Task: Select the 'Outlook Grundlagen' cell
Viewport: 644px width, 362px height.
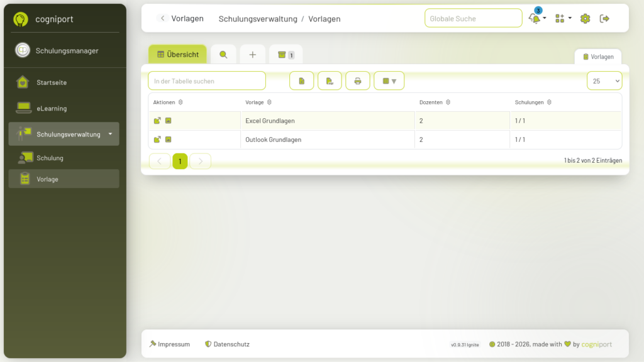Action: pyautogui.click(x=328, y=140)
